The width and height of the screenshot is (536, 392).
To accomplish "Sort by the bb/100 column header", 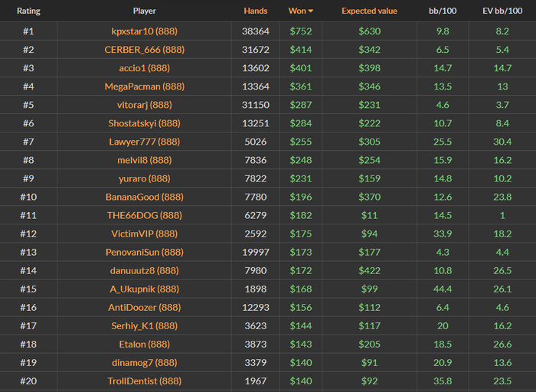I will pyautogui.click(x=442, y=11).
